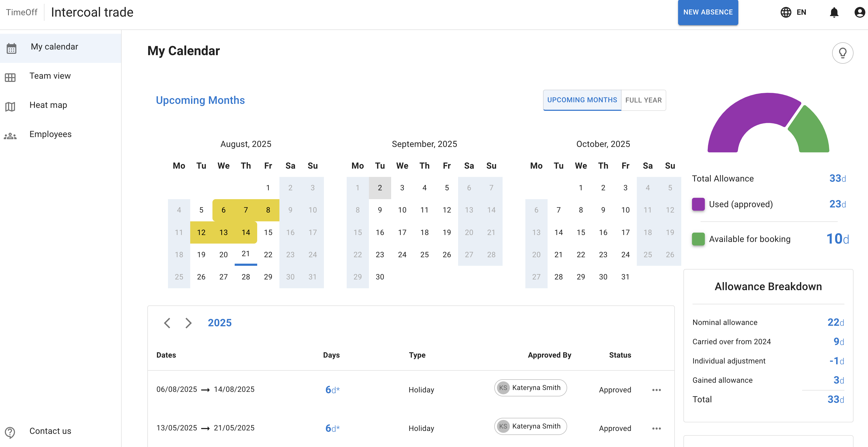Open language settings via the globe icon
Image resolution: width=868 pixels, height=447 pixels.
click(x=786, y=13)
